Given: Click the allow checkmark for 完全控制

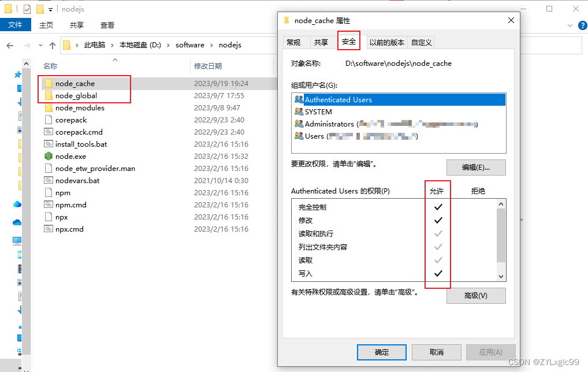Looking at the screenshot, I should [438, 207].
